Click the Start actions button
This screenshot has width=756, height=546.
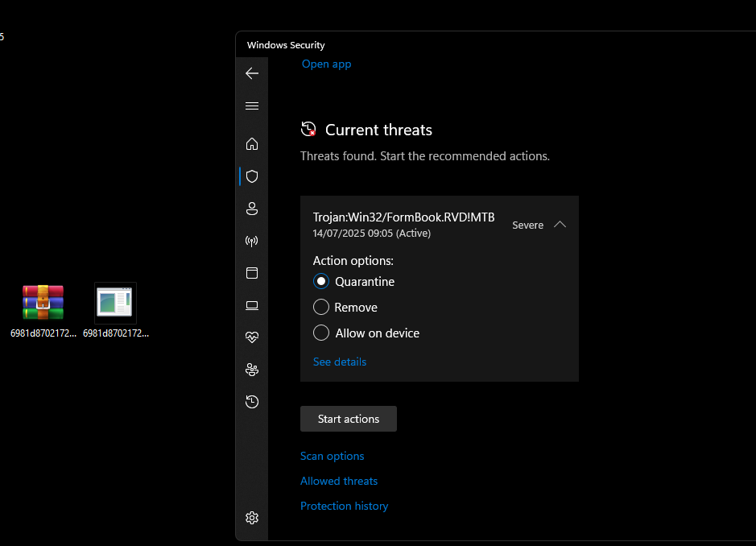point(348,419)
